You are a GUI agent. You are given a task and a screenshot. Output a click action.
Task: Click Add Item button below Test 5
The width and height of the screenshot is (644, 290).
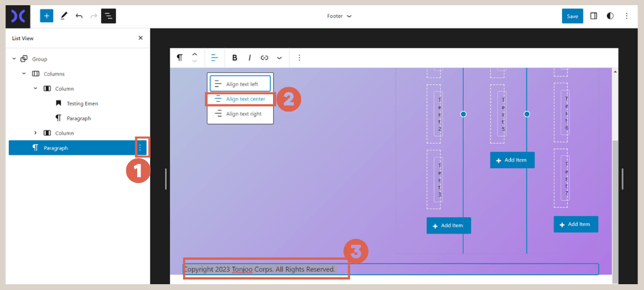coord(512,160)
